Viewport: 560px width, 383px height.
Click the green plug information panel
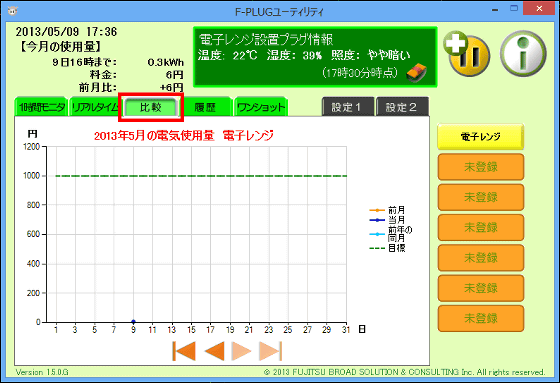tap(315, 57)
